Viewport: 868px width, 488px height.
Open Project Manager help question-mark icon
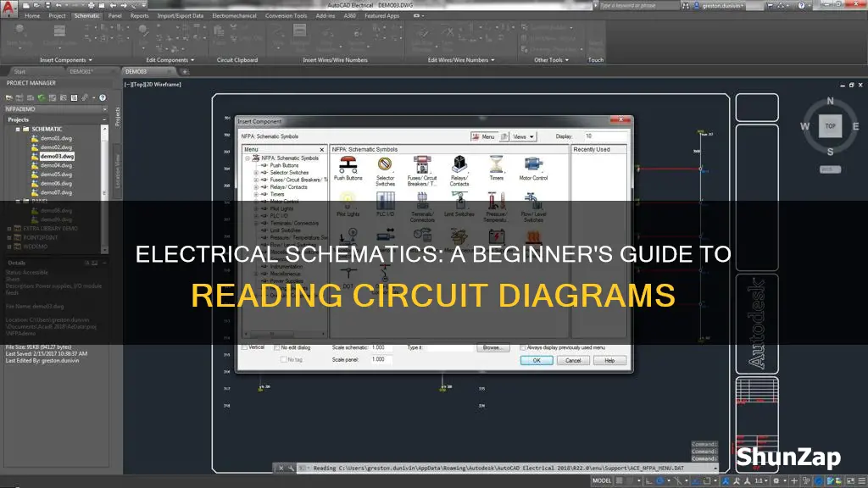tap(103, 98)
